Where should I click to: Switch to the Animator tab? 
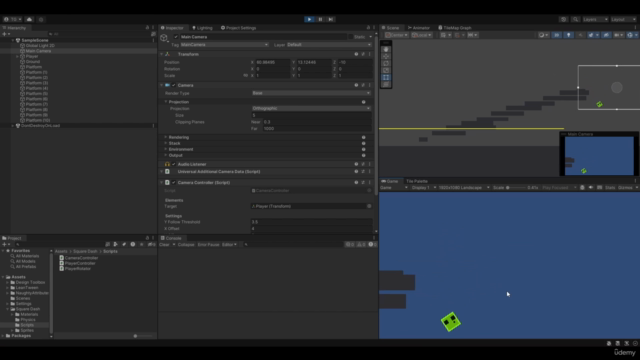(x=419, y=28)
